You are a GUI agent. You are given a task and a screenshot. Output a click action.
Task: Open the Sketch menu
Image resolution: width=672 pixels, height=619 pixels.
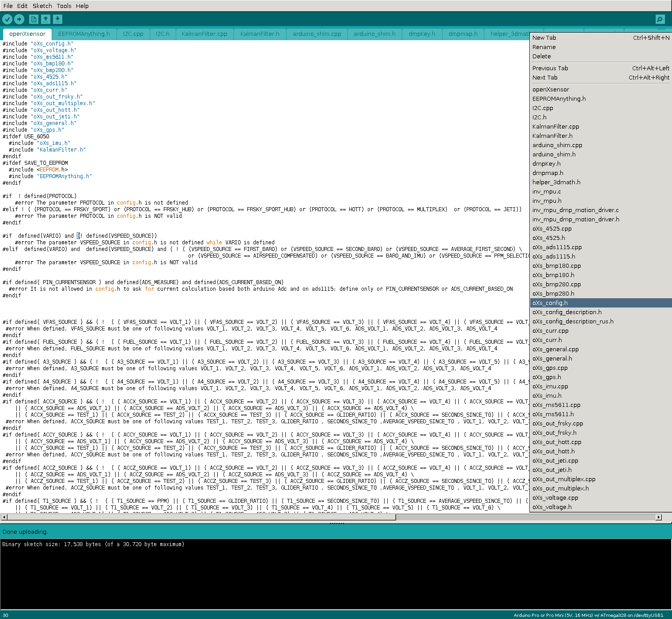[42, 6]
